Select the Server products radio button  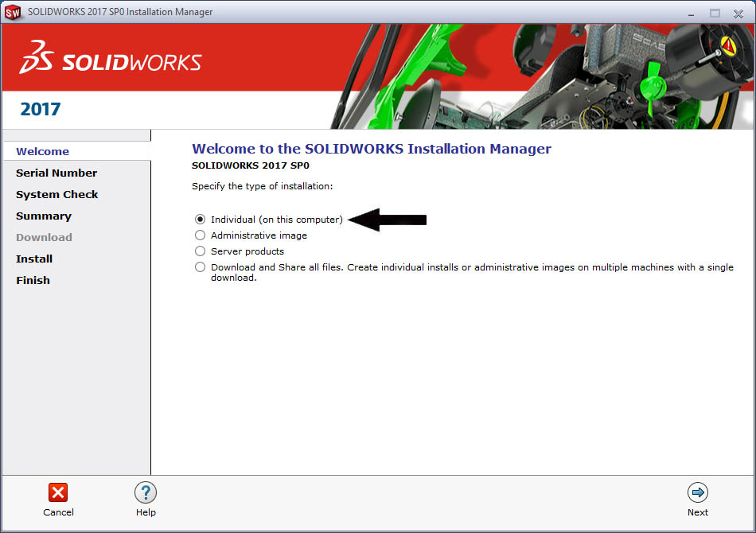(x=200, y=251)
